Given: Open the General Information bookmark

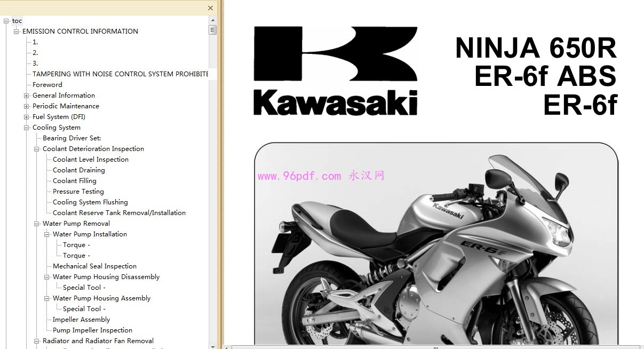Looking at the screenshot, I should coord(63,96).
